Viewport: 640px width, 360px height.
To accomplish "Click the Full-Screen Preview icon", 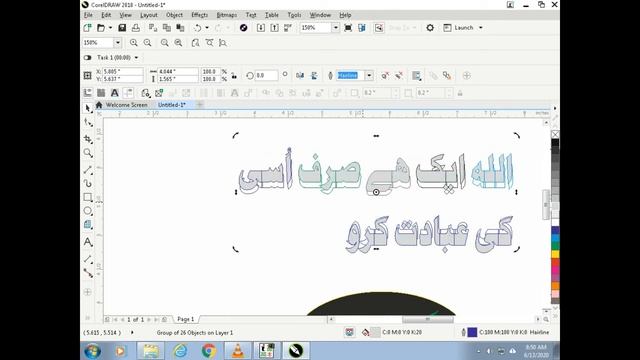I will pyautogui.click(x=348, y=28).
